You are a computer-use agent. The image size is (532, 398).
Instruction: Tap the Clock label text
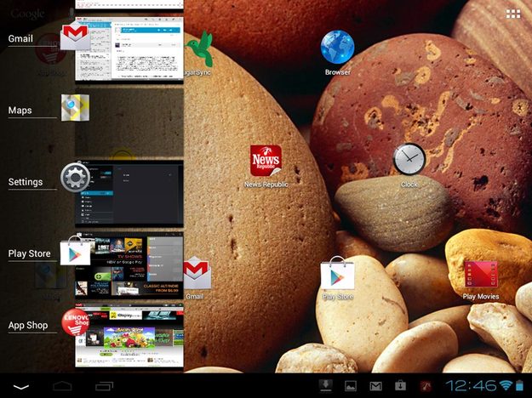pos(409,185)
